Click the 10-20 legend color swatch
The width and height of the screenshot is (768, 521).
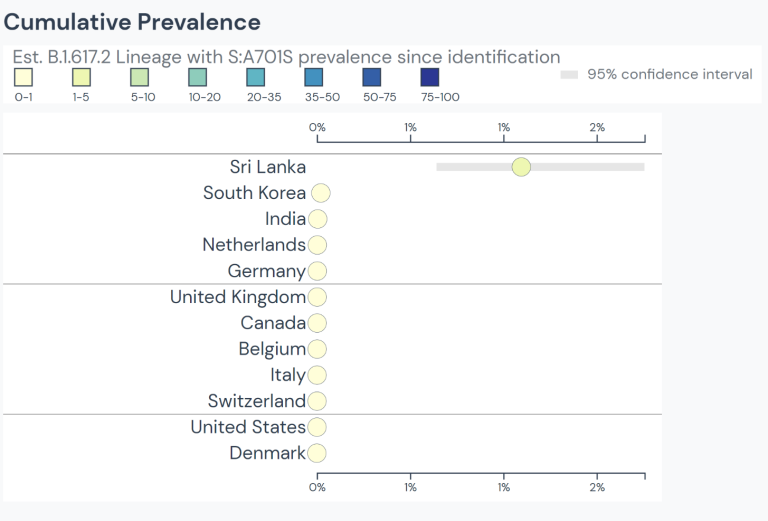(x=197, y=77)
